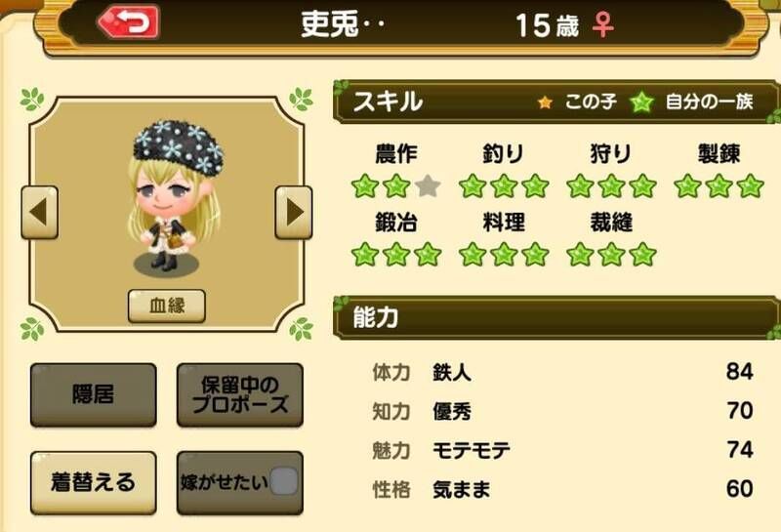The height and width of the screenshot is (532, 781).
Task: Click the 魅力 モテモテ stat row
Action: [562, 450]
